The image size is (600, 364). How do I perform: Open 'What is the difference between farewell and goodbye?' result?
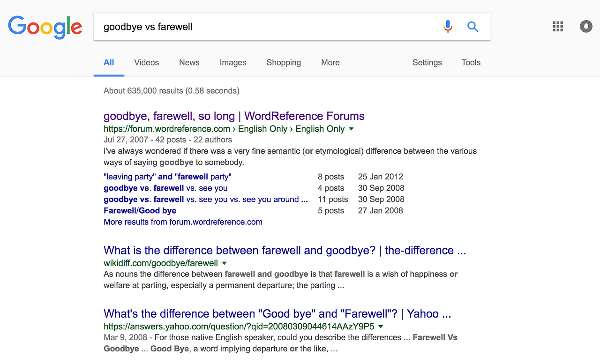(285, 250)
